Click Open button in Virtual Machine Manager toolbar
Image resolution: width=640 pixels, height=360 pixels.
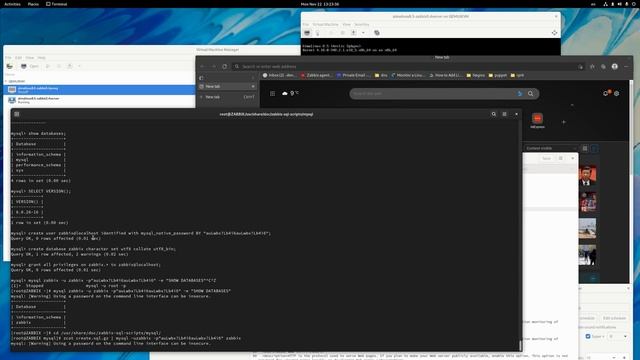pyautogui.click(x=30, y=66)
